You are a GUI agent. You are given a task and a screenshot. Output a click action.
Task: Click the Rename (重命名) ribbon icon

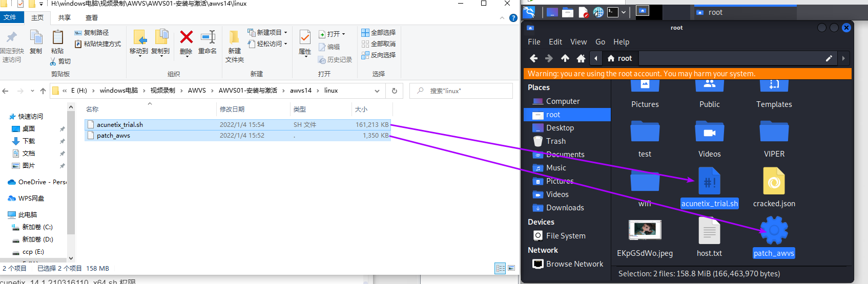coord(208,42)
